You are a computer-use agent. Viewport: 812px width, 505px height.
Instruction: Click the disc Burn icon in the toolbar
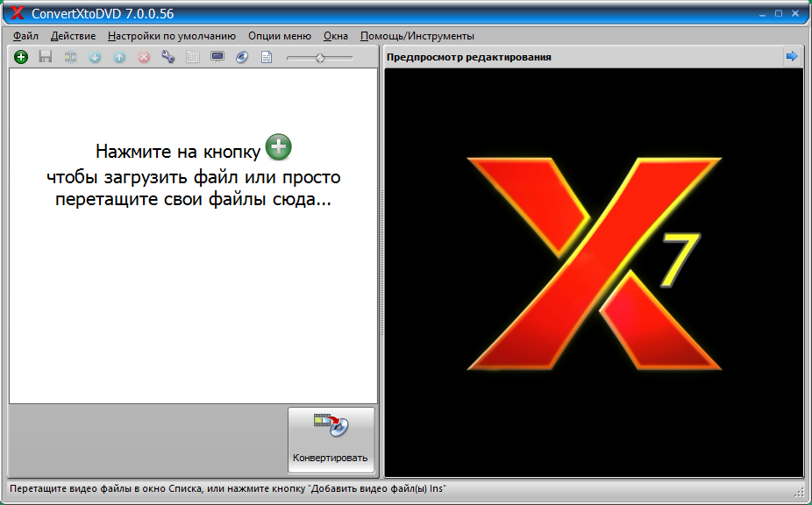(242, 56)
